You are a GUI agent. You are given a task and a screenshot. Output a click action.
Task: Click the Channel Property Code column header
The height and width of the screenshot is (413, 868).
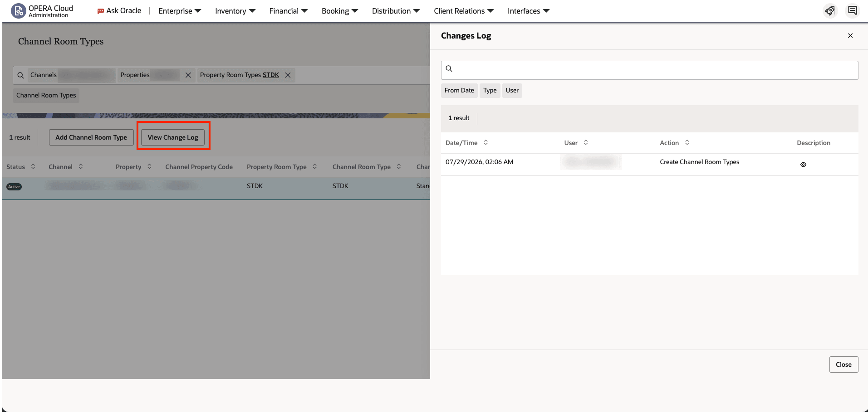tap(199, 167)
